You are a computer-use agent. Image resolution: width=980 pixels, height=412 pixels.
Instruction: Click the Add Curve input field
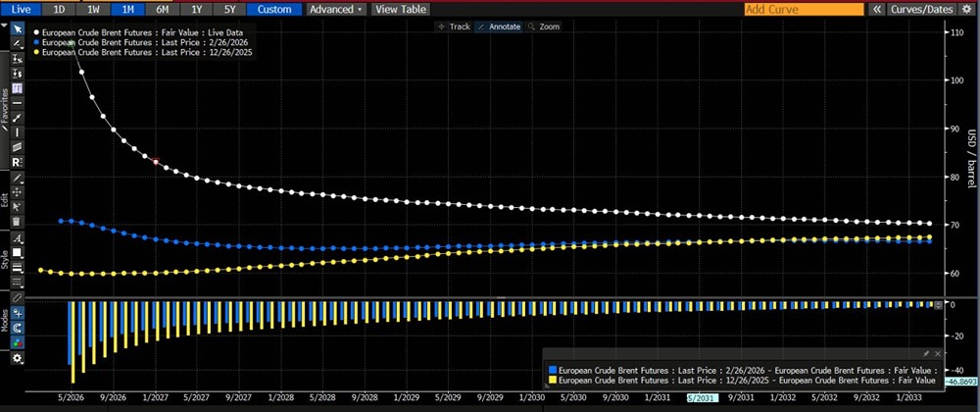804,9
